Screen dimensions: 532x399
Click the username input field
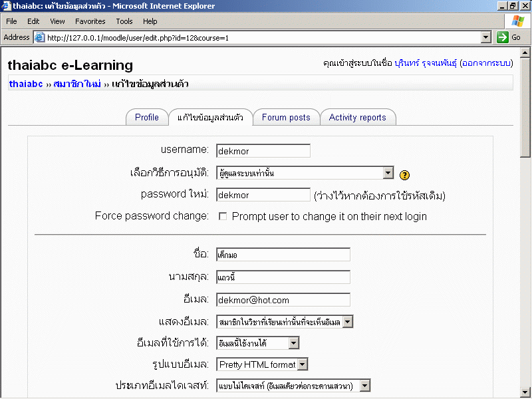click(263, 151)
